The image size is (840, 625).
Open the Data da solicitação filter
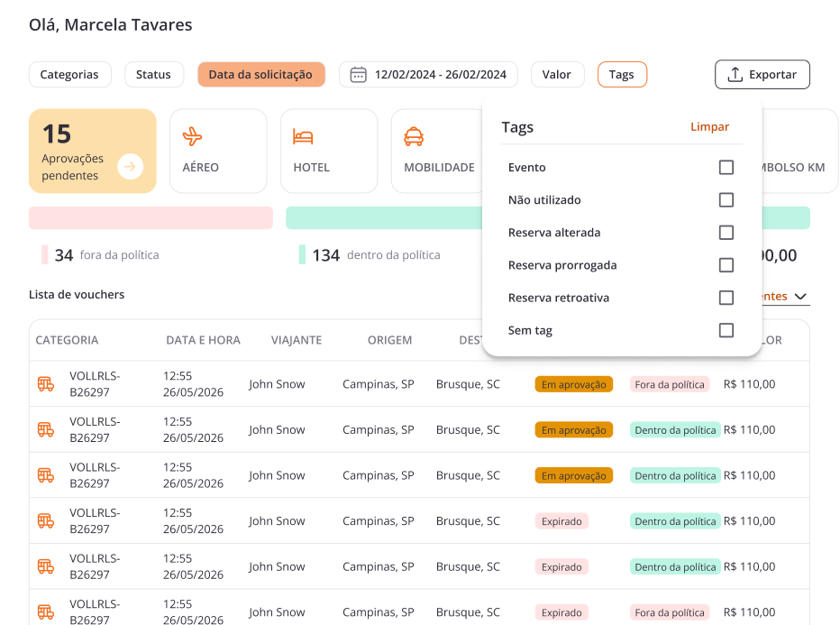tap(260, 75)
